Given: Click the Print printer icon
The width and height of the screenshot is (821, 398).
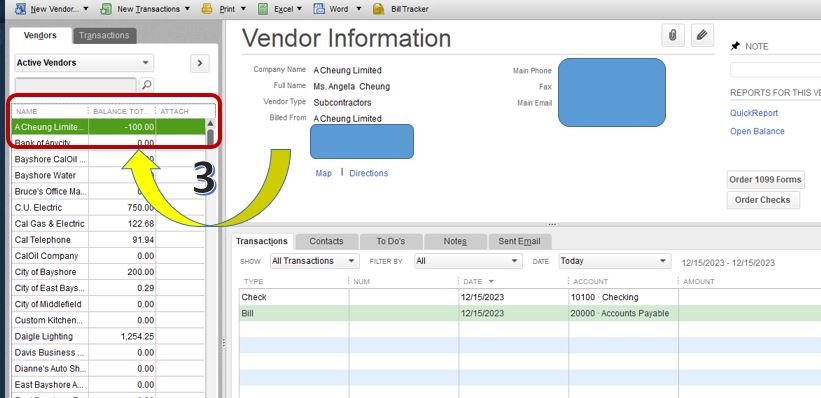Looking at the screenshot, I should 207,9.
